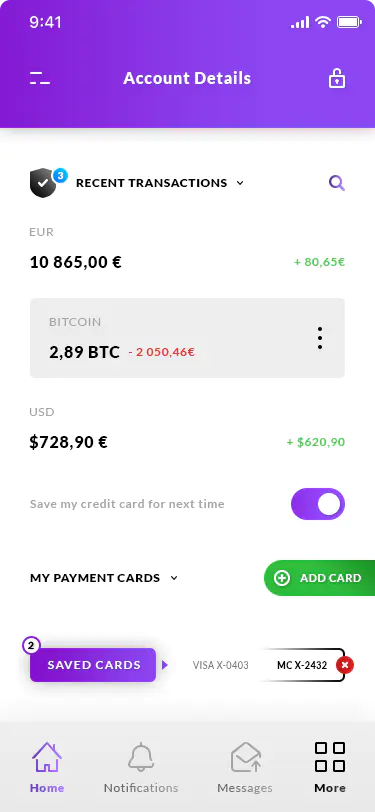This screenshot has height=812, width=375.
Task: Open Bitcoin three-dot options menu
Action: coord(320,338)
